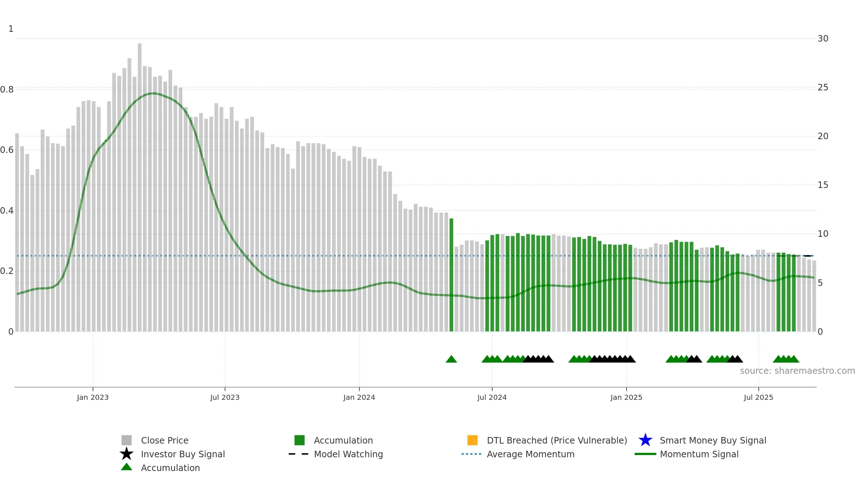Click the Jan 2023 axis tick label
The width and height of the screenshot is (868, 488).
[x=93, y=397]
